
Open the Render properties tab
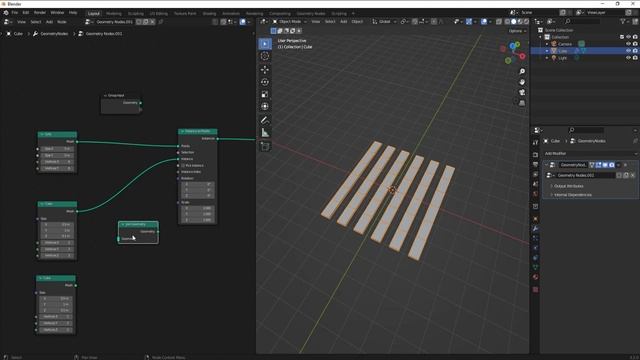535,155
